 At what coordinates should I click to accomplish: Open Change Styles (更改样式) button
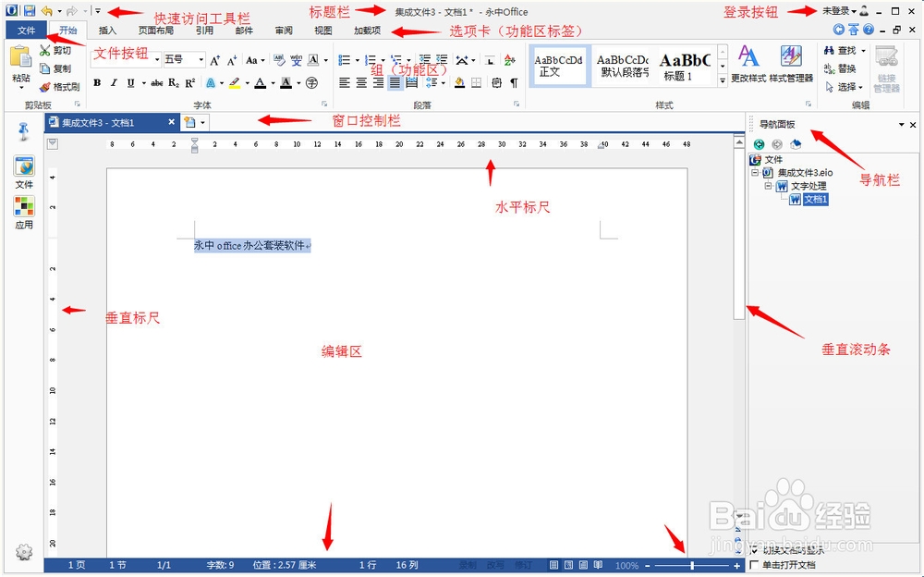tap(748, 64)
